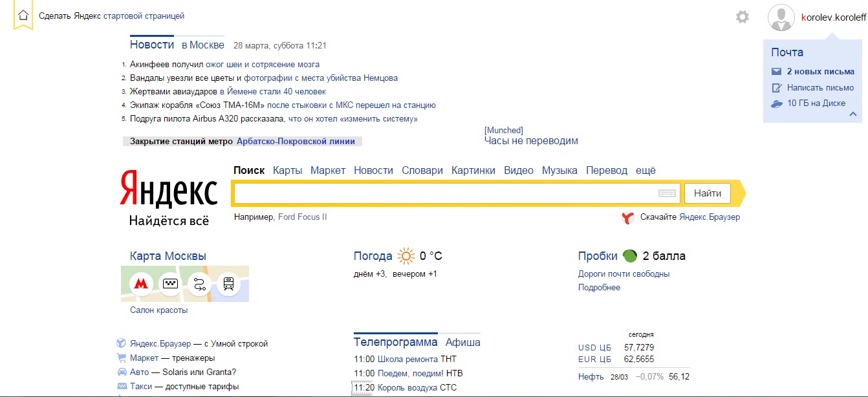Open 2 новых письма link
Image resolution: width=868 pixels, height=397 pixels.
[821, 72]
